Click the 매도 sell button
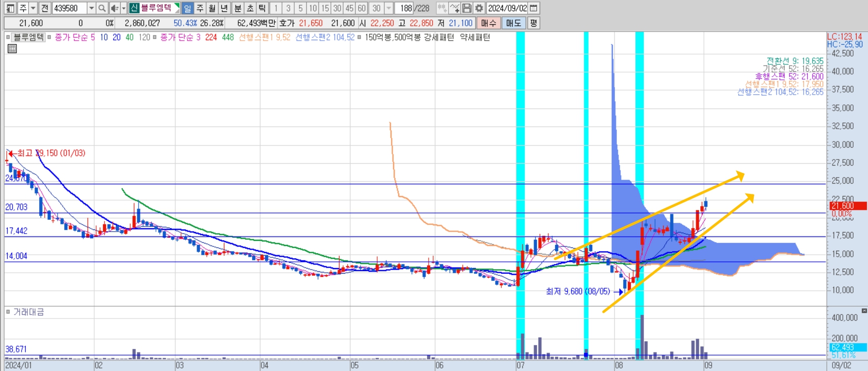Image resolution: width=868 pixels, height=371 pixels. (513, 23)
